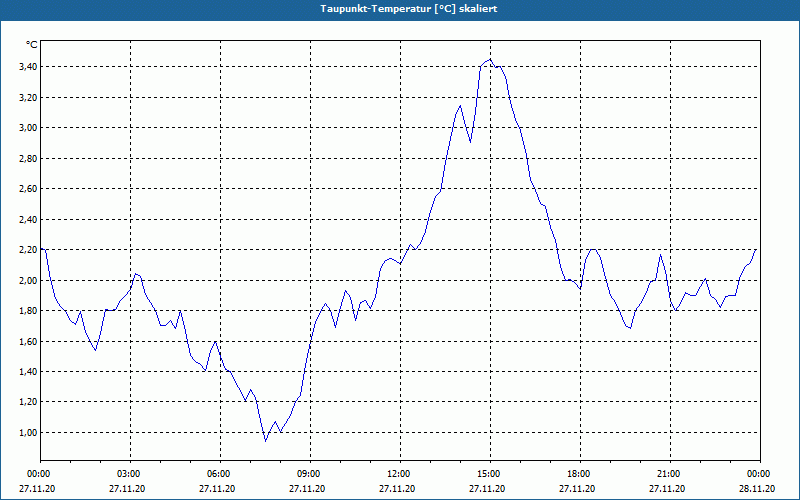Click the 2,00 y-axis value

tap(28, 280)
